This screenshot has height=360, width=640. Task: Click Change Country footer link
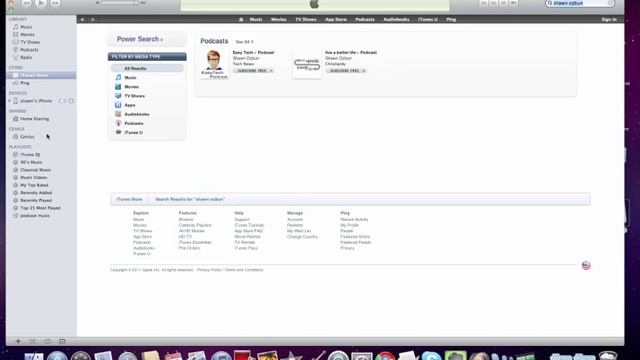(302, 237)
